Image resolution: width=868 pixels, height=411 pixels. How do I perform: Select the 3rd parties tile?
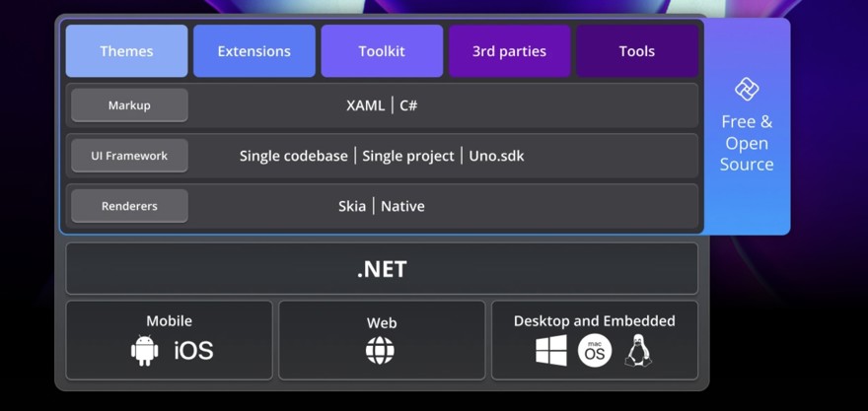pyautogui.click(x=509, y=51)
